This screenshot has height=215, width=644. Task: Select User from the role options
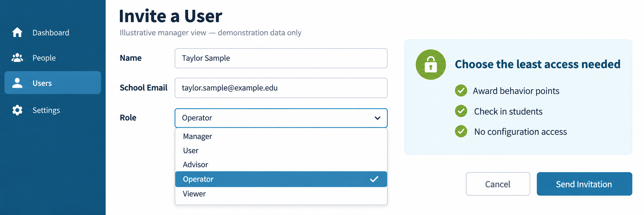coord(281,151)
